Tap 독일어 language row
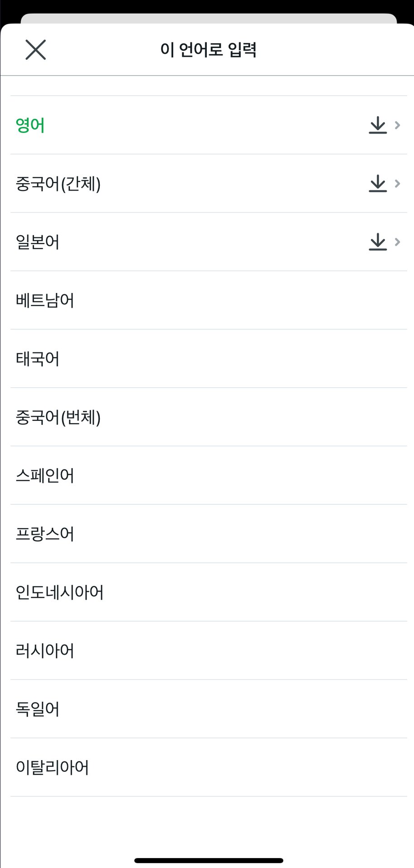414x868 pixels. pyautogui.click(x=209, y=709)
